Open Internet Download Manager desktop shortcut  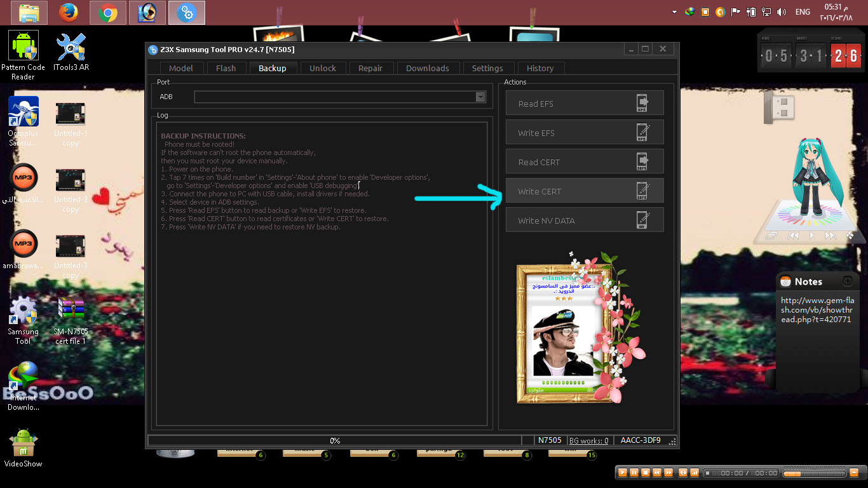tap(24, 386)
